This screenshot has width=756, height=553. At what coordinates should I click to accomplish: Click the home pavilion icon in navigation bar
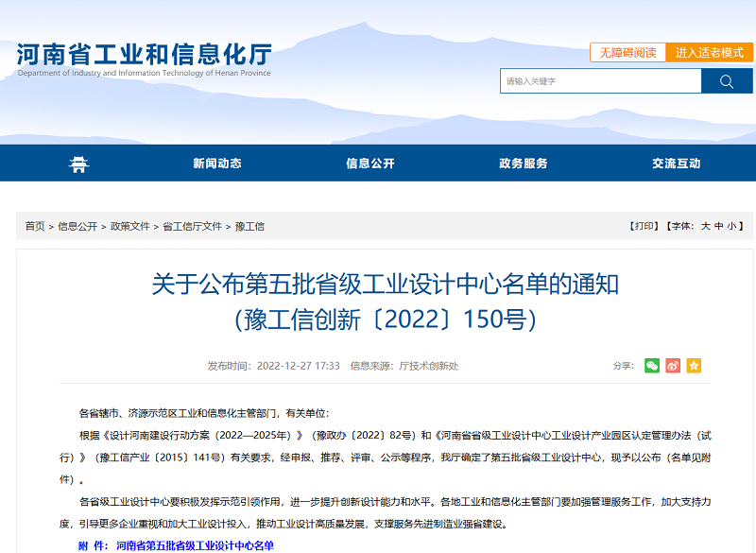(78, 164)
